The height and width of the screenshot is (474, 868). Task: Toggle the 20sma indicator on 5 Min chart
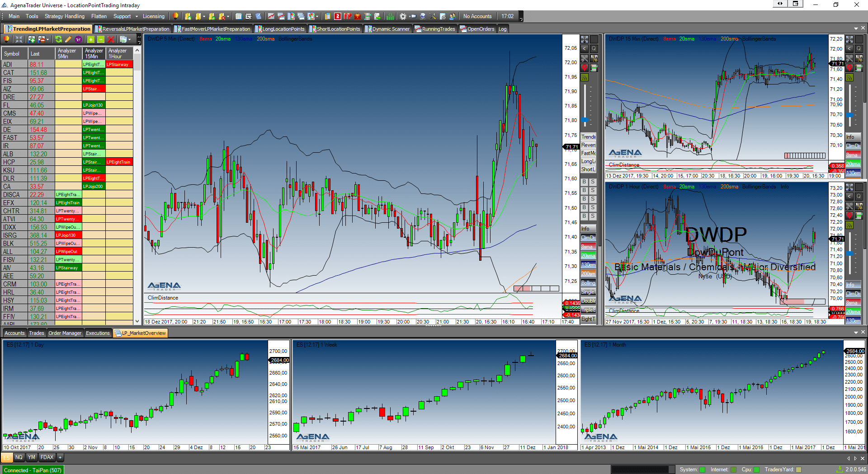click(x=588, y=256)
